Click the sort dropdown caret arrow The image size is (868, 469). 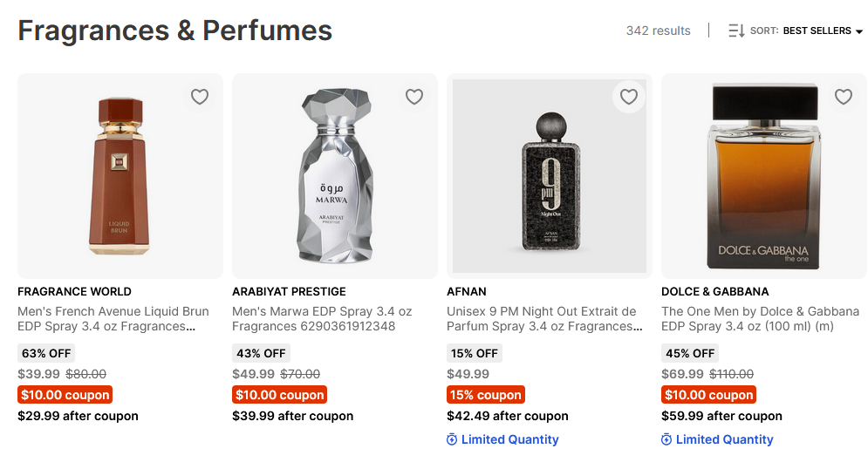(859, 31)
